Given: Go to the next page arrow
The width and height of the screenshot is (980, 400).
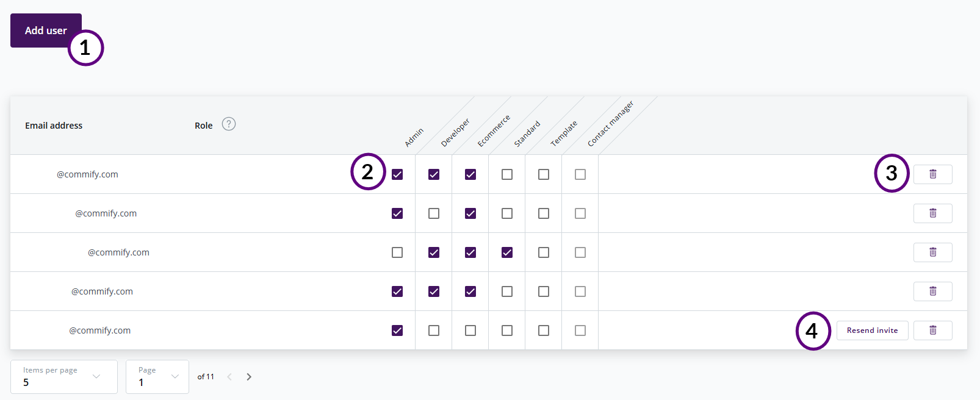Looking at the screenshot, I should pyautogui.click(x=248, y=376).
